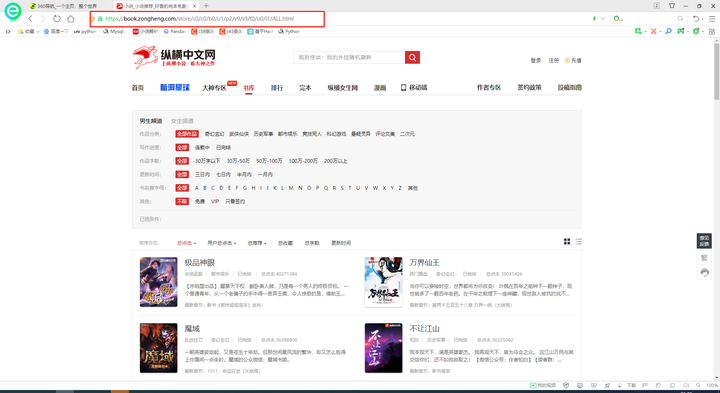Select 全部作品 category filter
The width and height of the screenshot is (720, 393).
tap(187, 134)
